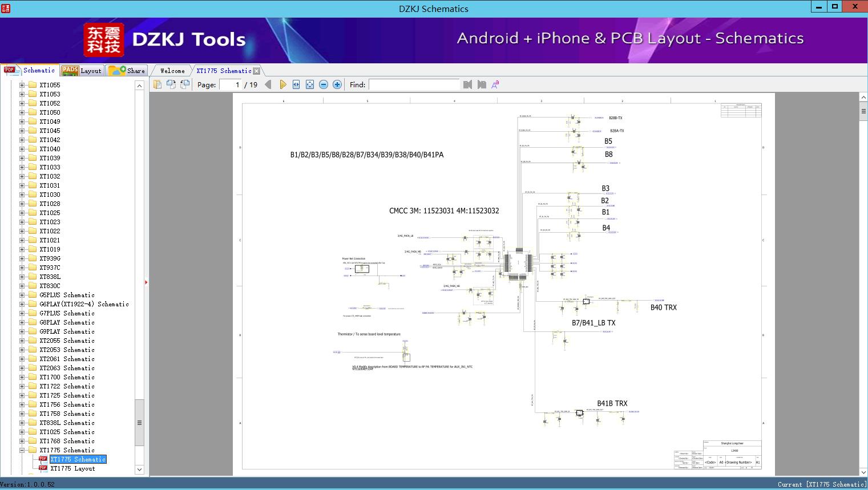Screen dimensions: 868x490
Task: Find previous match icon
Action: tap(468, 84)
